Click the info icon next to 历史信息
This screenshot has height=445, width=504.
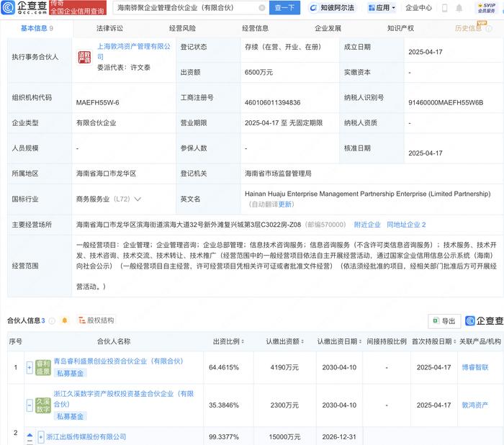click(x=489, y=29)
